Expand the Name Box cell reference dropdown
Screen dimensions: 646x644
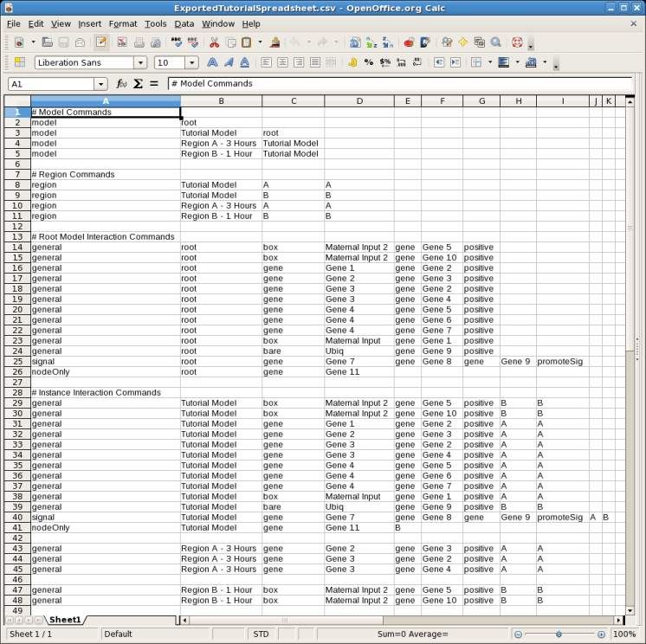101,84
